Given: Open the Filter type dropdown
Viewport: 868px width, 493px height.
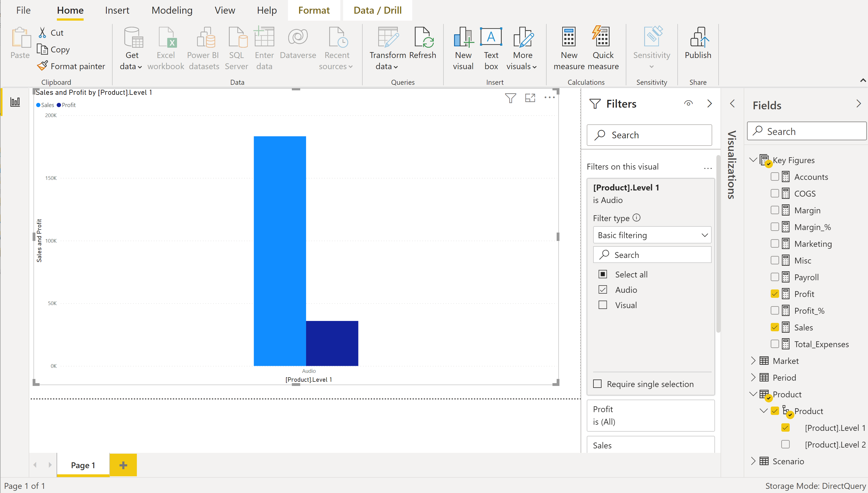Looking at the screenshot, I should [x=652, y=235].
